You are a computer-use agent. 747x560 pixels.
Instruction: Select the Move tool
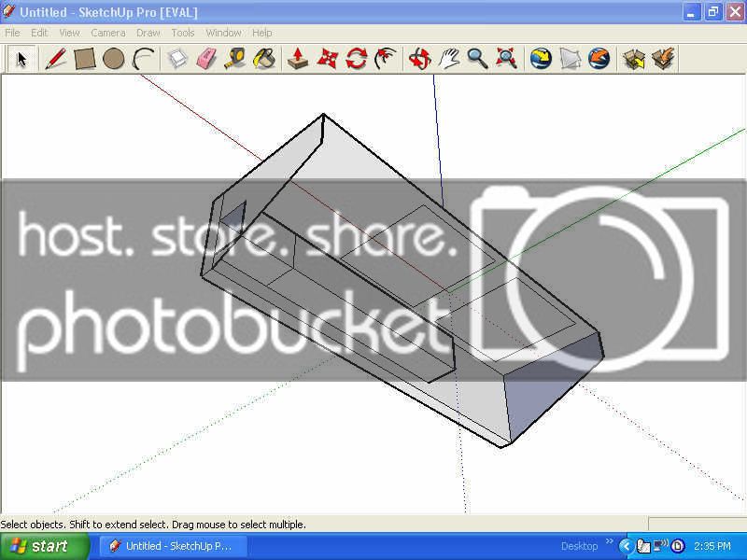click(328, 59)
